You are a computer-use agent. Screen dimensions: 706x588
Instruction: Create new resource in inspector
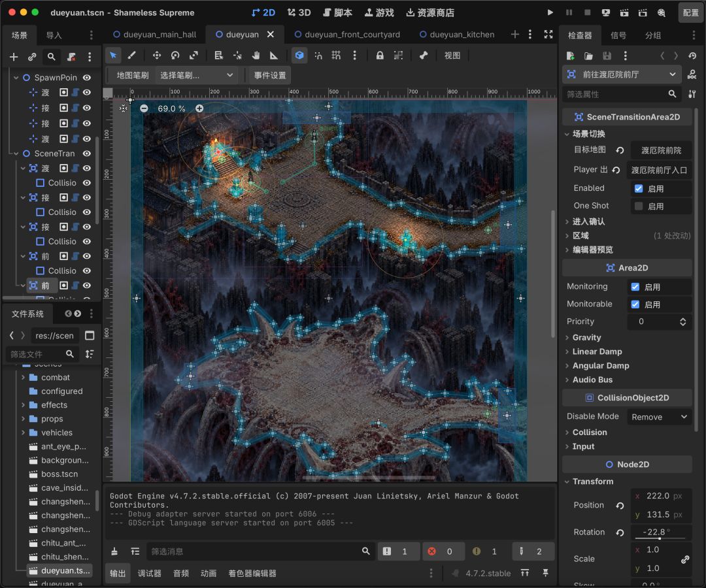(x=570, y=56)
